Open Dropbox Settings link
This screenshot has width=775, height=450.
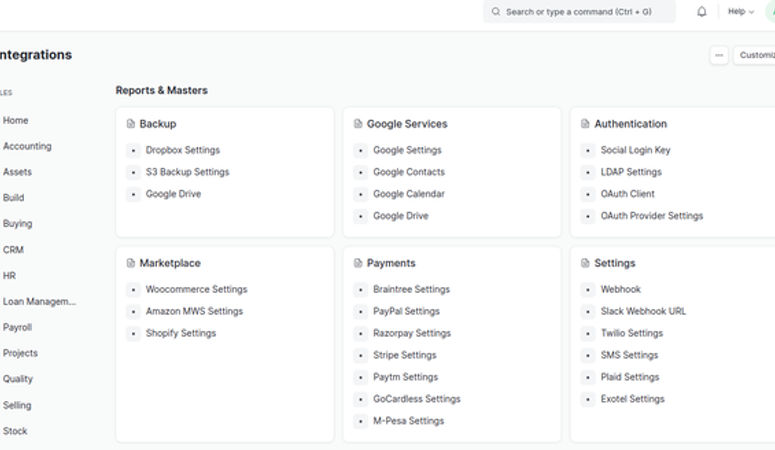coord(183,150)
